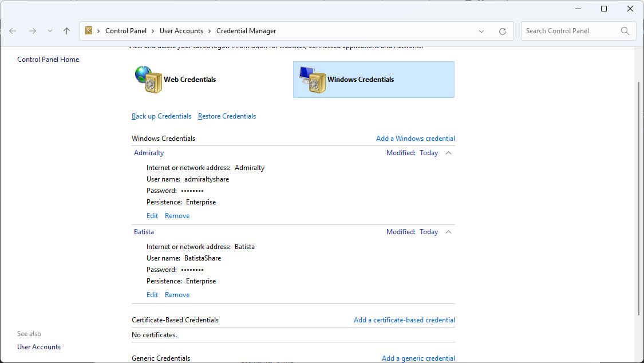Click Restore Credentials link
The width and height of the screenshot is (644, 363).
(227, 116)
